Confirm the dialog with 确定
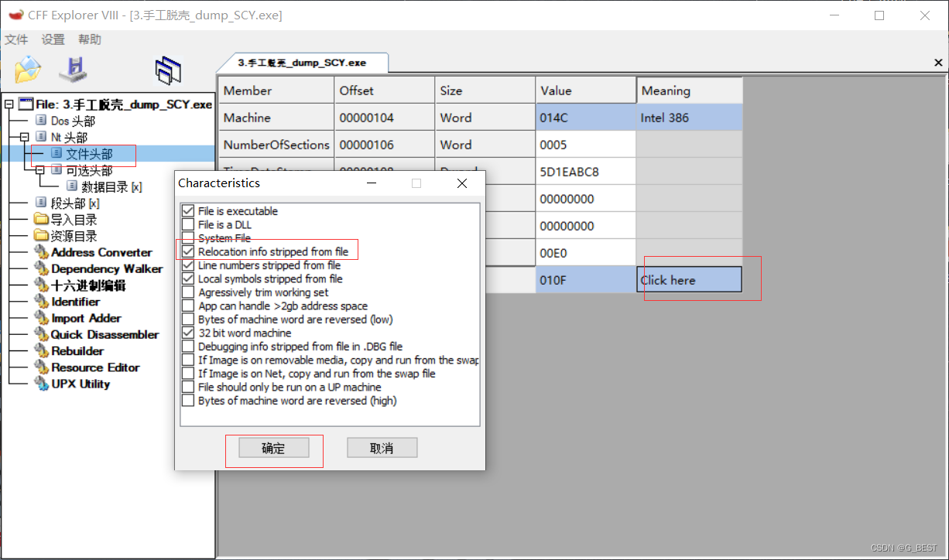 (x=274, y=448)
